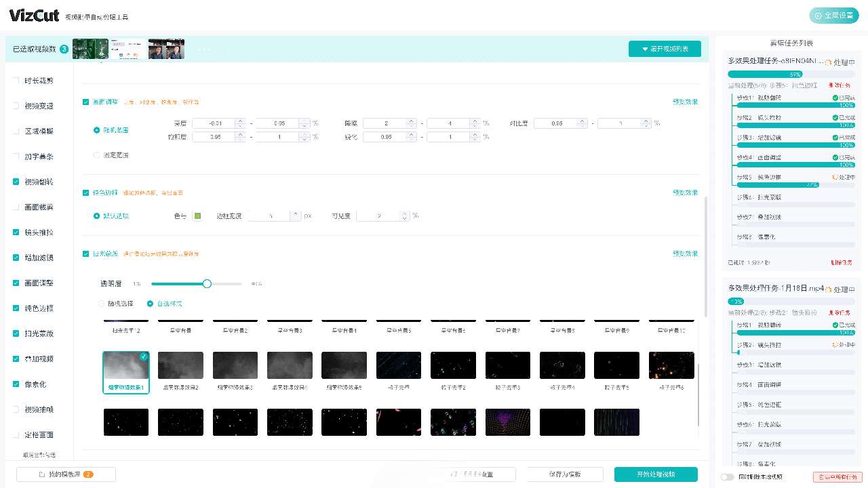The width and height of the screenshot is (868, 488).
Task: Click the 透明度 transparency slider handle
Action: click(208, 284)
